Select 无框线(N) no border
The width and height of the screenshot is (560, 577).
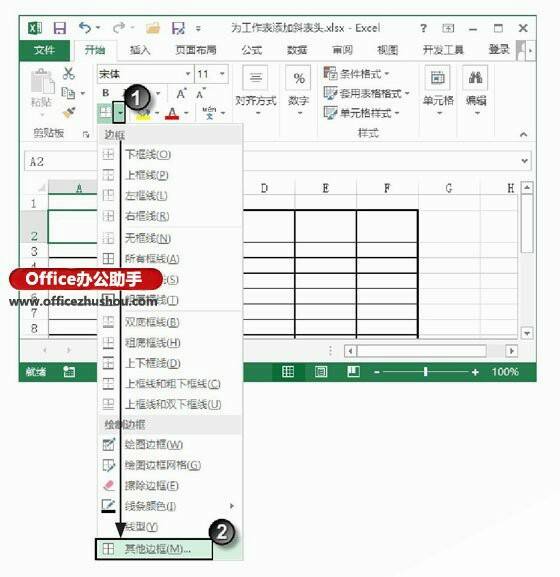(x=169, y=238)
